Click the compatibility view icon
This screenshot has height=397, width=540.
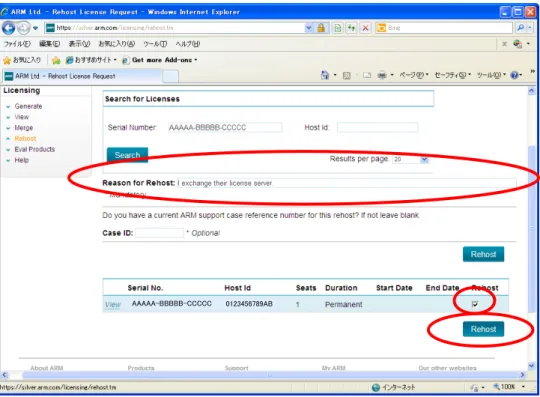pyautogui.click(x=338, y=28)
